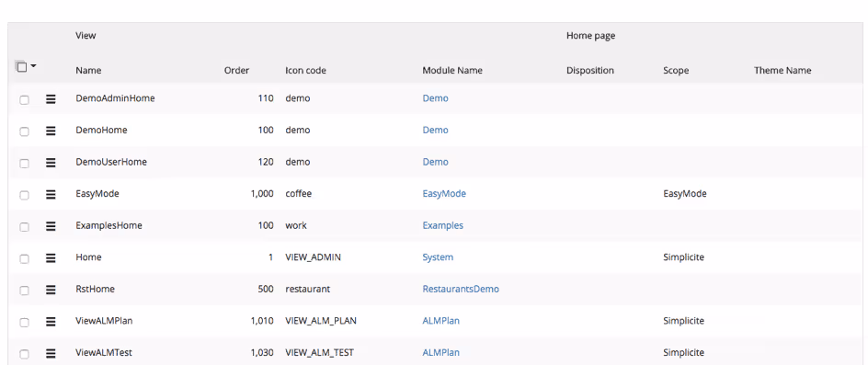Click the coffee icon code cell

(299, 194)
